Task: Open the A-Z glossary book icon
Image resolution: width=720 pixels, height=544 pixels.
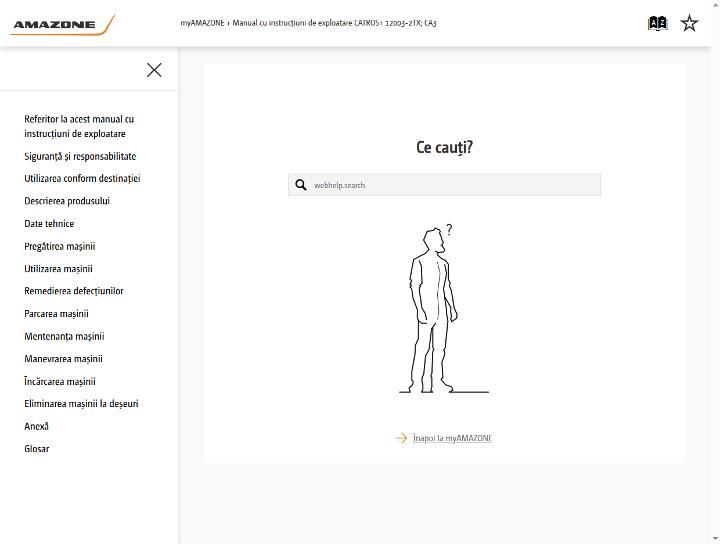Action: (x=657, y=23)
